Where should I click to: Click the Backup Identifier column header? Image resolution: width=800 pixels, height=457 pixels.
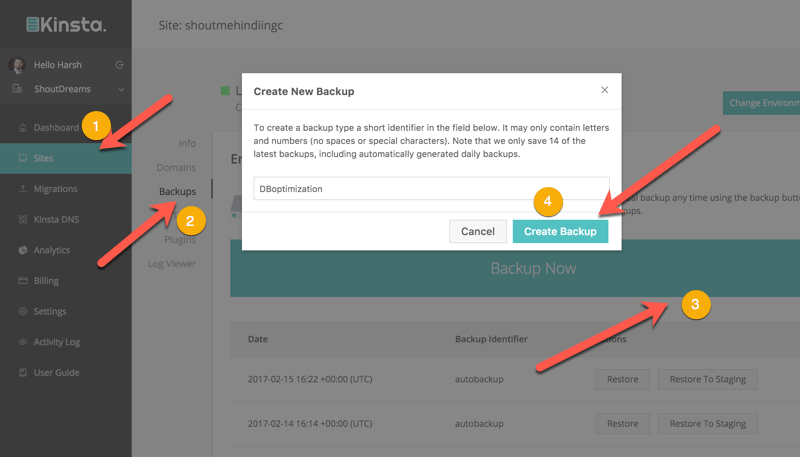coord(491,339)
